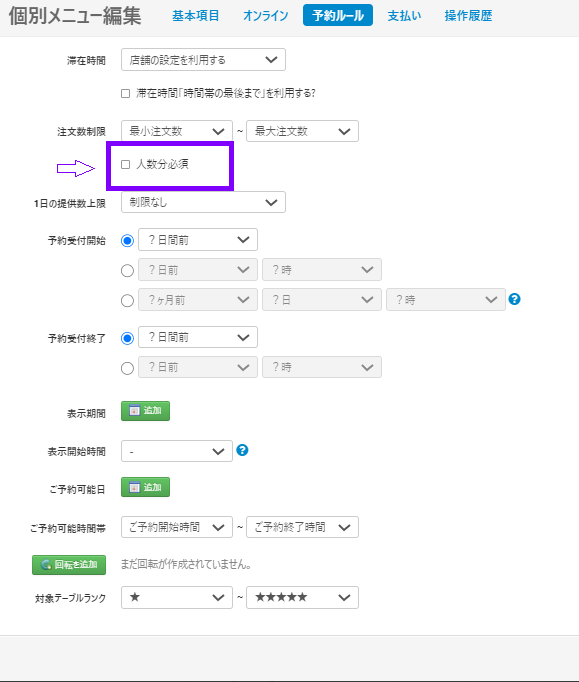Select ?ヶ月前 radio under 予約受付開始
The height and width of the screenshot is (682, 579).
127,301
